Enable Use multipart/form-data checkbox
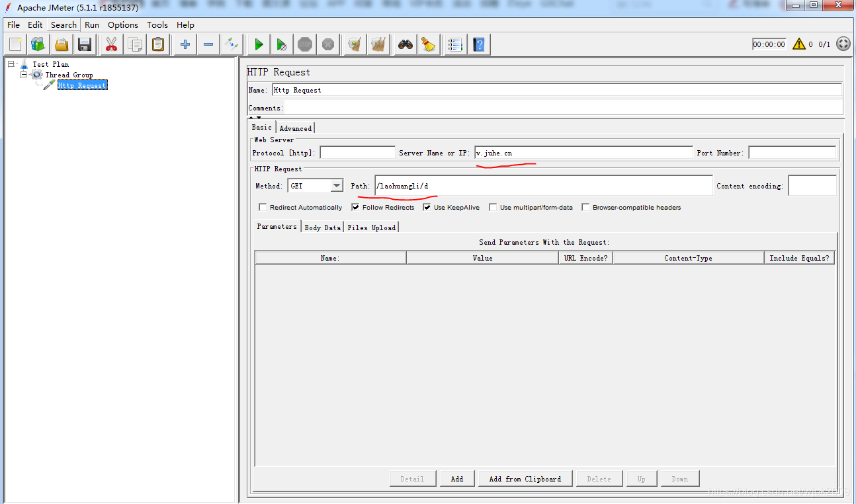Viewport: 856px width, 504px height. point(493,207)
